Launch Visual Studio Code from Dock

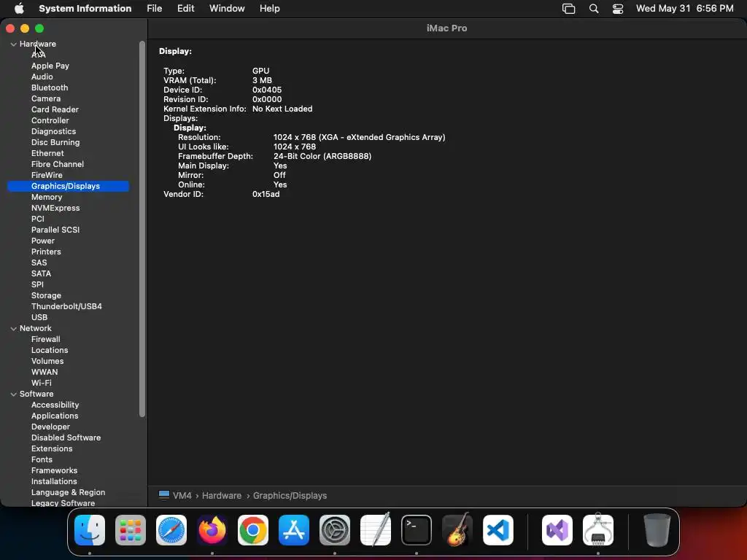coord(498,530)
